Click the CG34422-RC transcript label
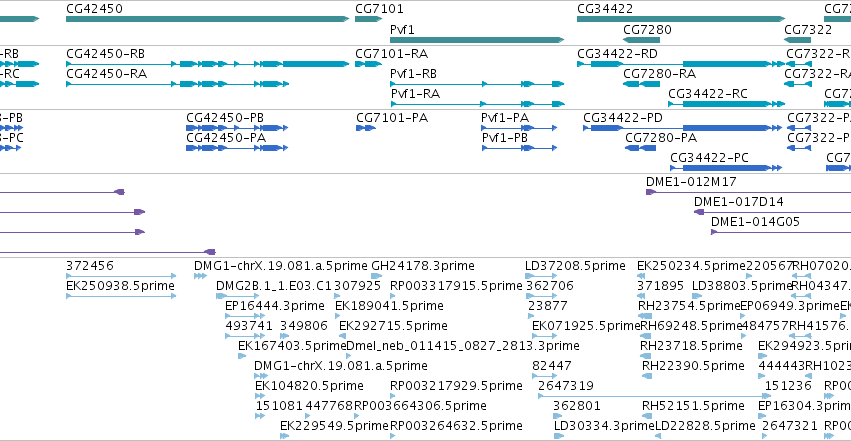 point(708,94)
